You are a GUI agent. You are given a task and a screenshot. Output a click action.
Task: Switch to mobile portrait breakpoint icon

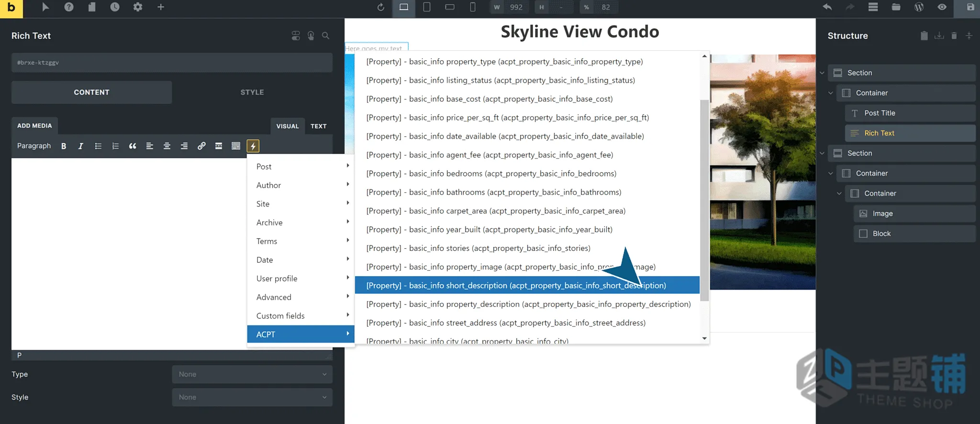pos(473,7)
